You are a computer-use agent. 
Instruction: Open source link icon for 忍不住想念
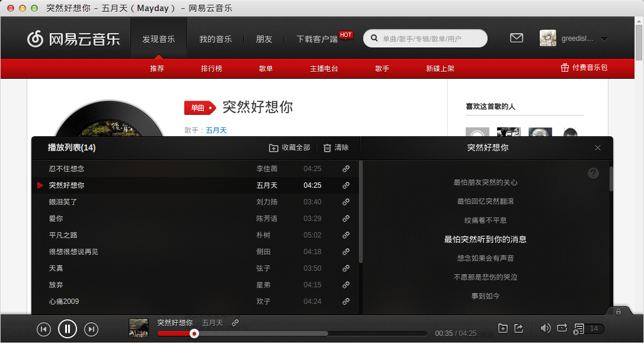[346, 169]
